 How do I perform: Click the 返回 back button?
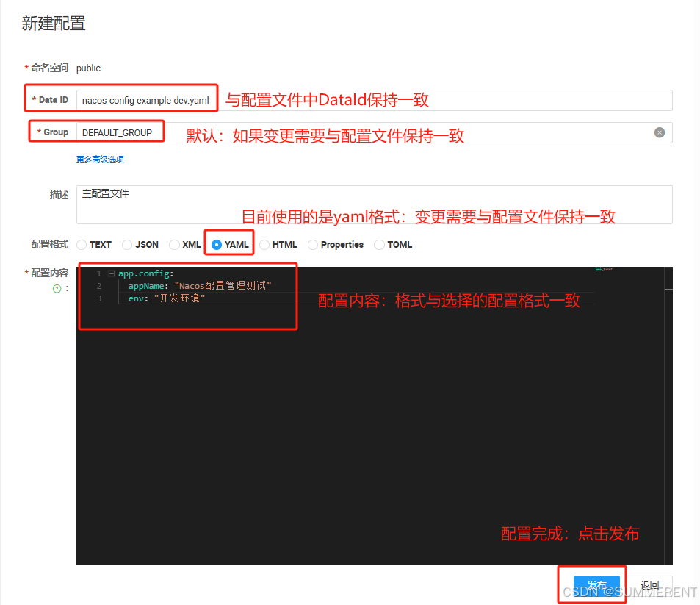click(649, 585)
